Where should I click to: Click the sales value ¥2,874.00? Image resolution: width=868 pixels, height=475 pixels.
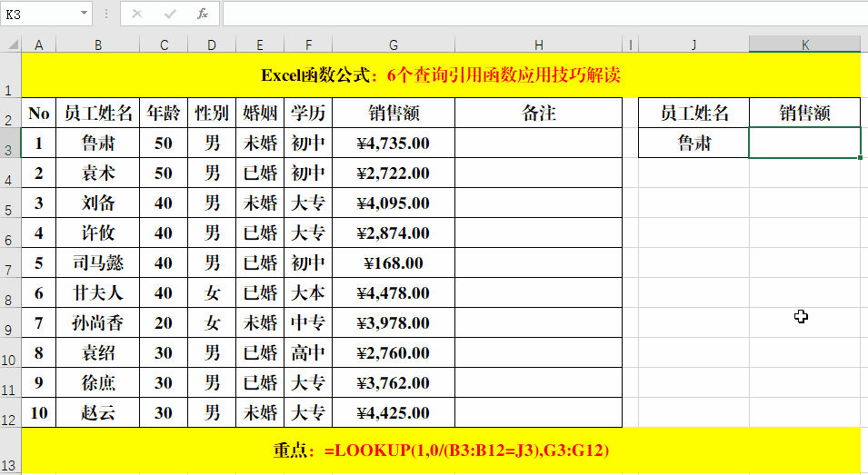coord(394,233)
